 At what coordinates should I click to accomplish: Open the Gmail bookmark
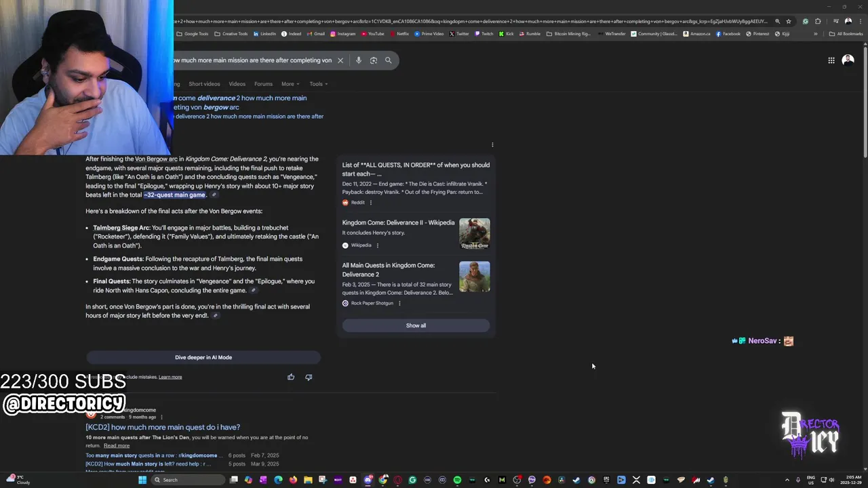point(316,34)
